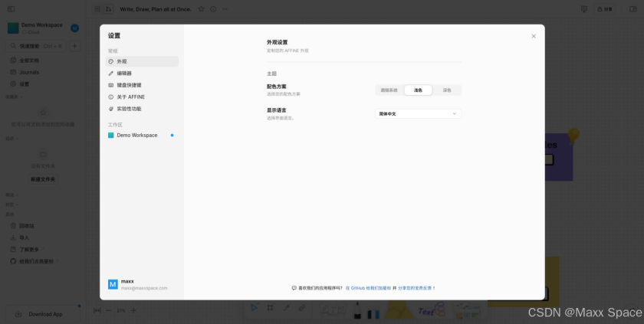The width and height of the screenshot is (644, 324).
Task: Open 键盘快捷键 settings tab
Action: [x=142, y=85]
